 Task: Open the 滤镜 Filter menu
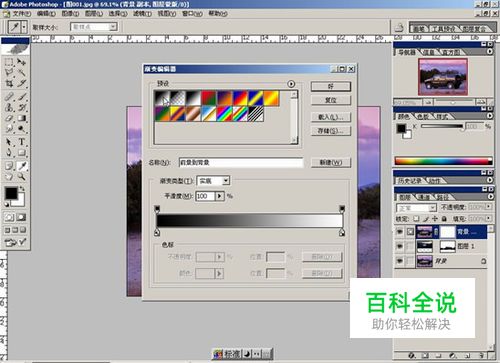[x=142, y=14]
